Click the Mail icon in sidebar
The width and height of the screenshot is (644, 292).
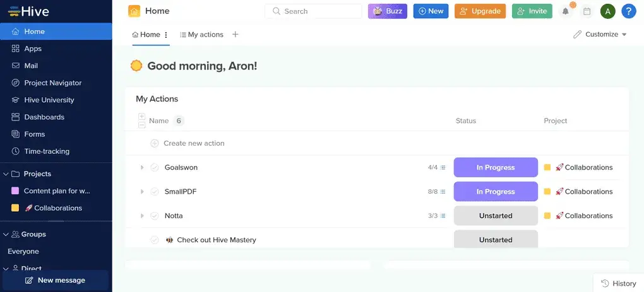(x=16, y=66)
